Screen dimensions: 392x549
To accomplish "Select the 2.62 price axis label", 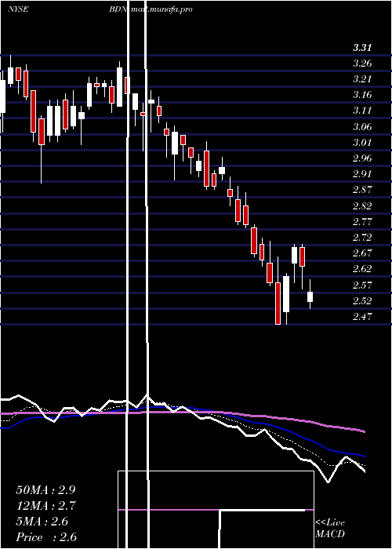I will (362, 269).
